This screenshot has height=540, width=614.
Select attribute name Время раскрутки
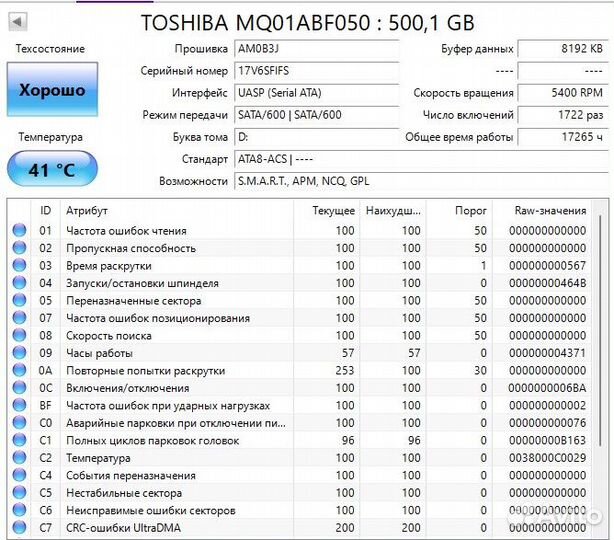pos(109,266)
